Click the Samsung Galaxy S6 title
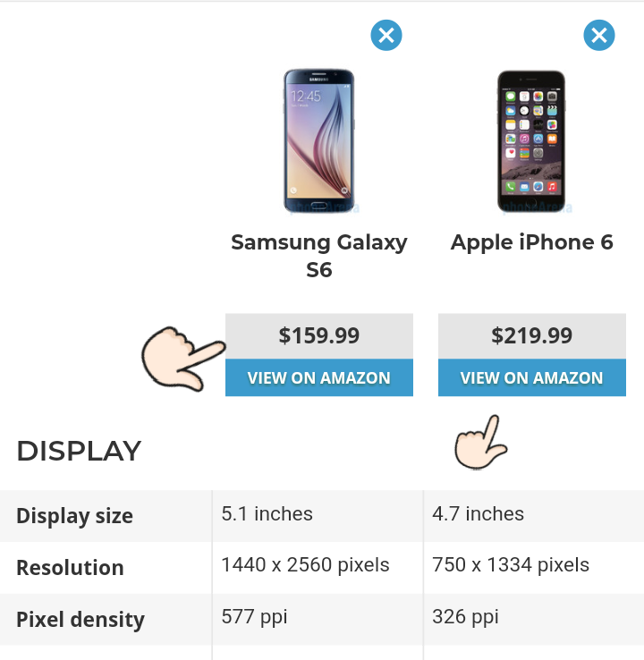Screen dimensions: 644x660 tap(319, 255)
